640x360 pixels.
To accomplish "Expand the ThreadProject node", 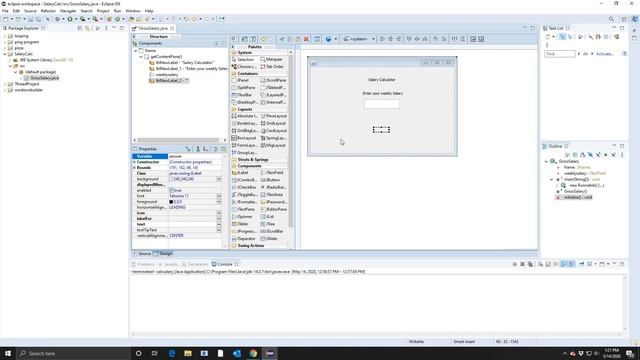I will pos(5,84).
